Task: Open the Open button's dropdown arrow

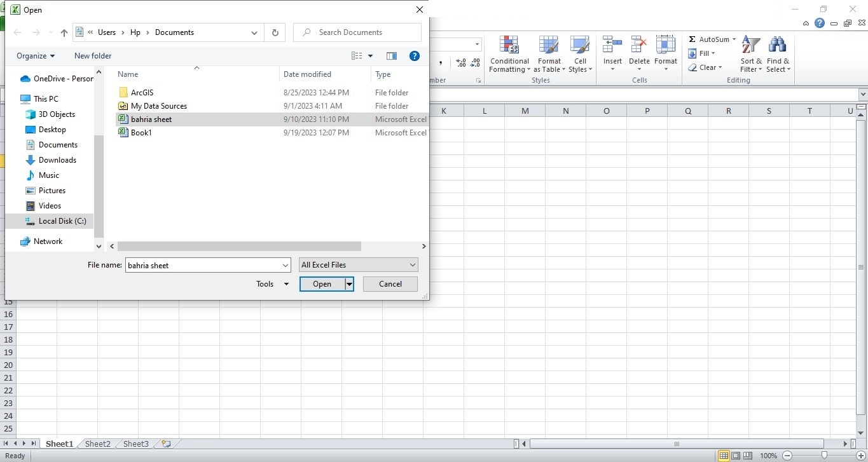Action: click(x=349, y=284)
